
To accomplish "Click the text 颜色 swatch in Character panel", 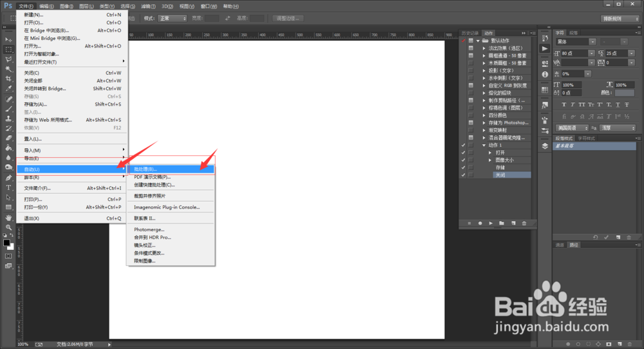I will (x=625, y=93).
